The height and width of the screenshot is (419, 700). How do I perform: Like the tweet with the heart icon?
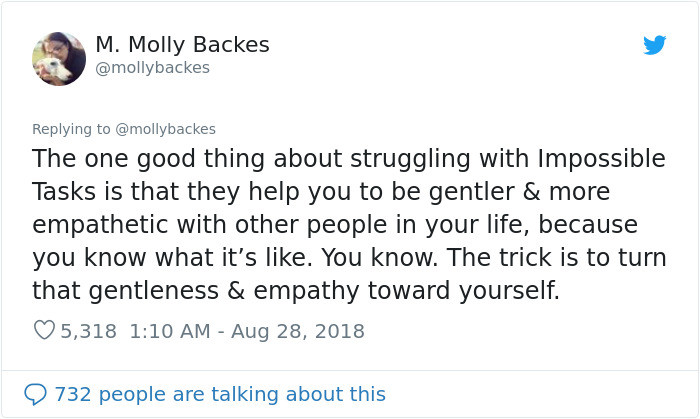pos(44,331)
